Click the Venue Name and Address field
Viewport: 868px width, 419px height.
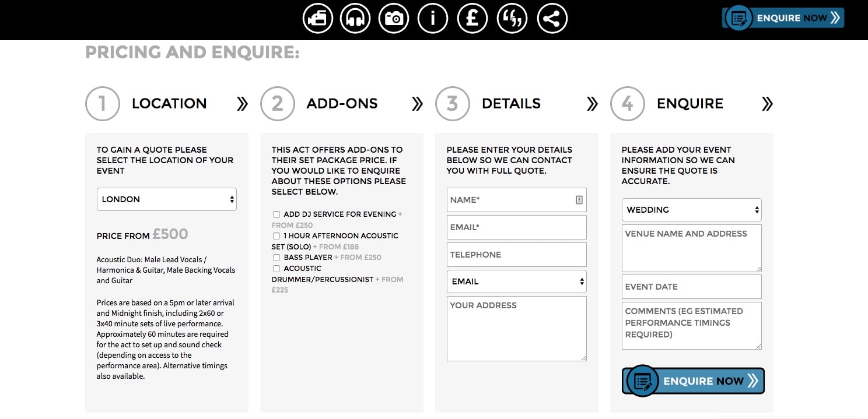point(691,248)
